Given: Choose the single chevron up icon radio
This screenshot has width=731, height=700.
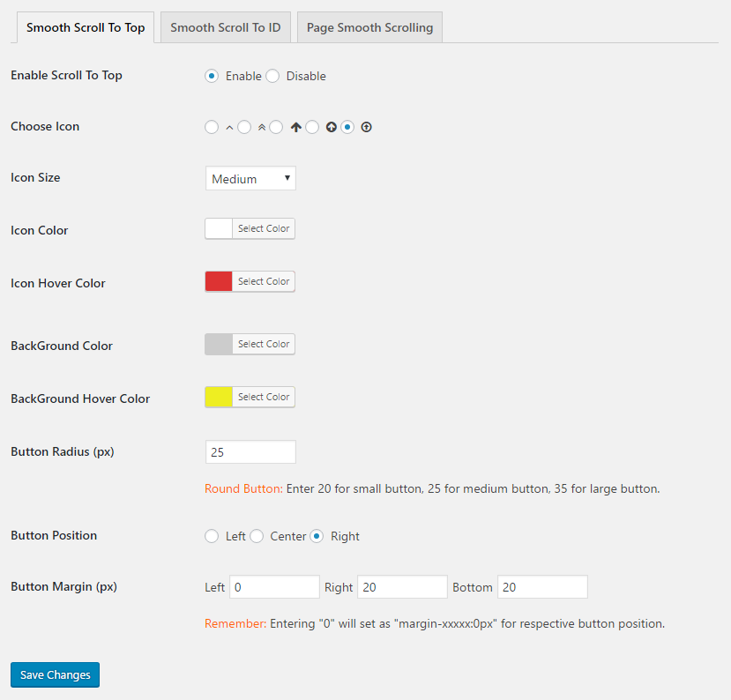Looking at the screenshot, I should (212, 127).
